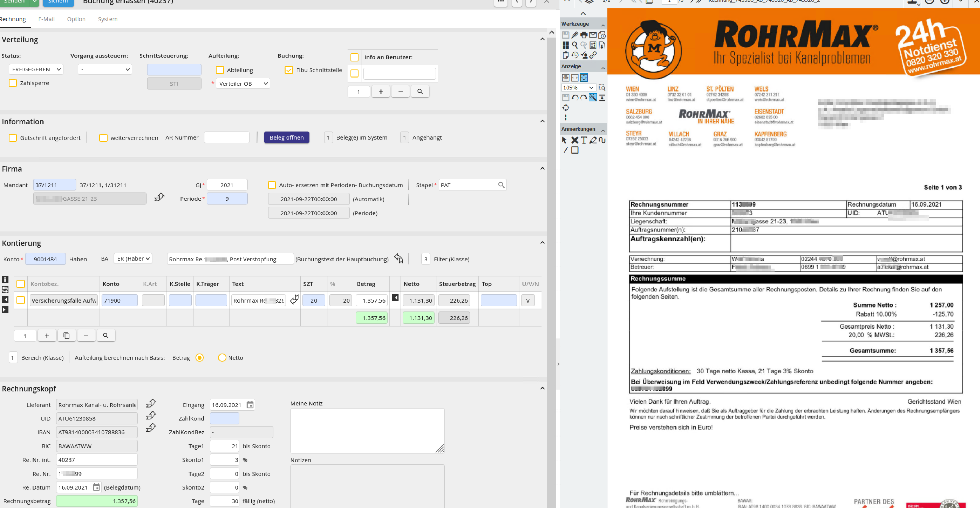
Task: Collapse the Anmerkungen panel
Action: (603, 130)
